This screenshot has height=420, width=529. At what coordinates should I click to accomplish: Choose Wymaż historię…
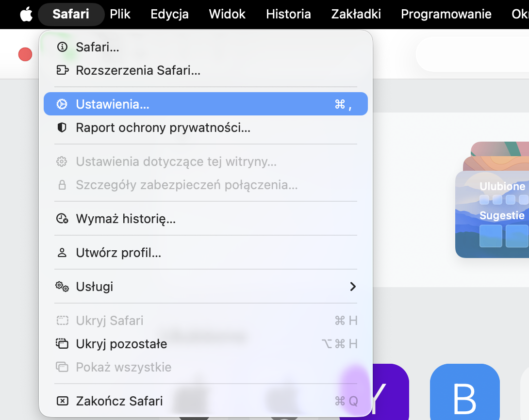click(205, 219)
